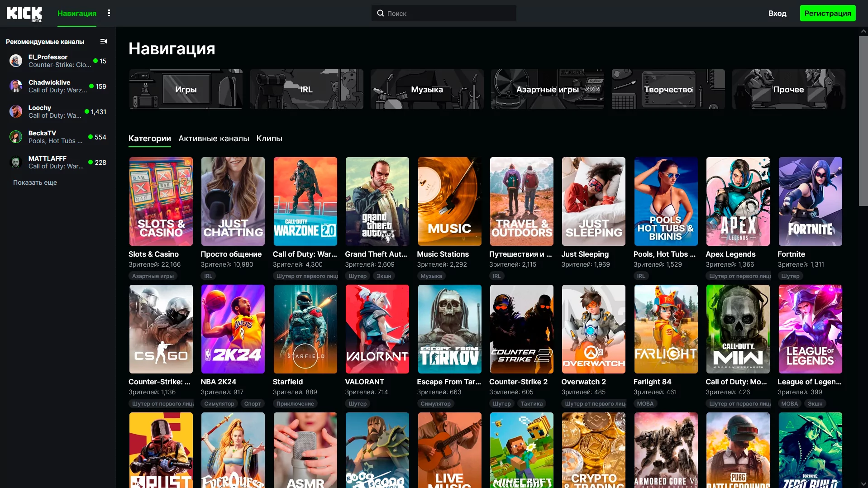Open Call of Duty Warzone 2.0 thumbnail
This screenshot has width=868, height=488.
point(305,201)
